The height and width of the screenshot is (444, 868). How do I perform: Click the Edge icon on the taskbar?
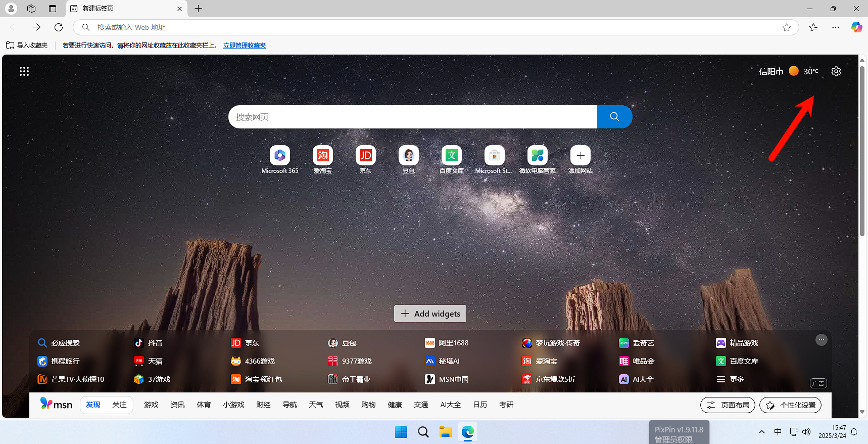coord(468,432)
